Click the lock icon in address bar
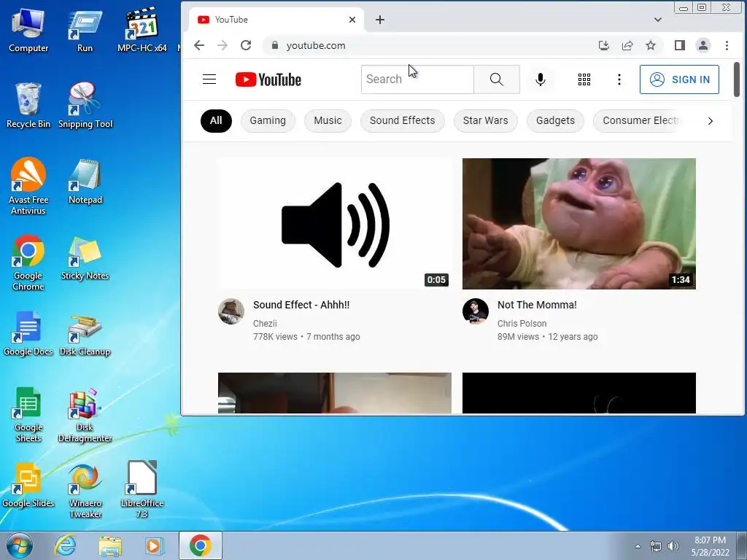The width and height of the screenshot is (747, 560). point(274,45)
